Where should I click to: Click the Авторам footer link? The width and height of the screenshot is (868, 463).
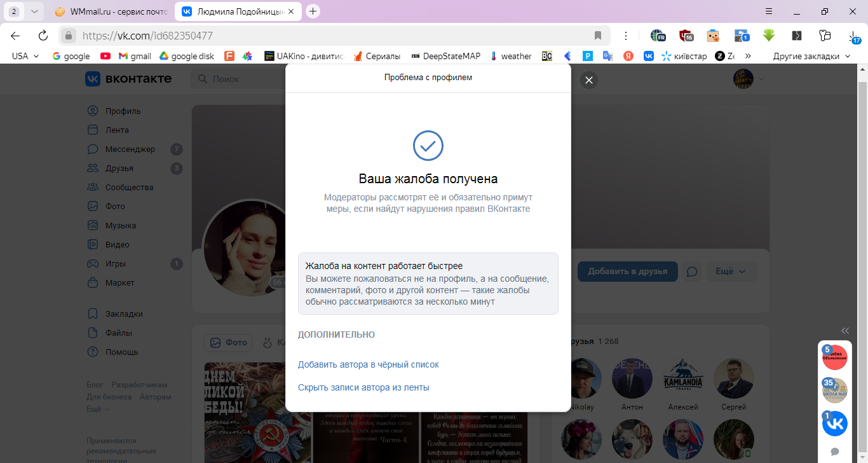click(x=156, y=397)
